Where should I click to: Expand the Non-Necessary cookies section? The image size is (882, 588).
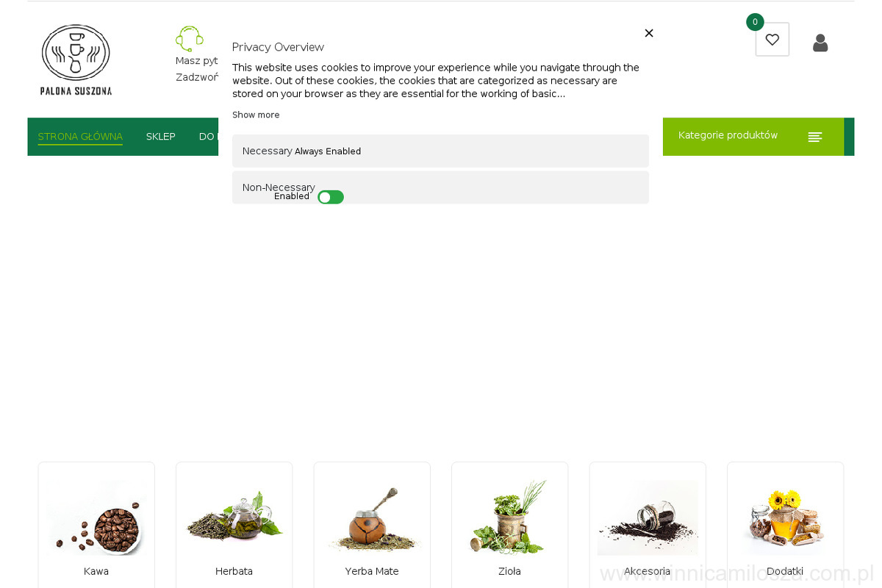[x=440, y=187]
